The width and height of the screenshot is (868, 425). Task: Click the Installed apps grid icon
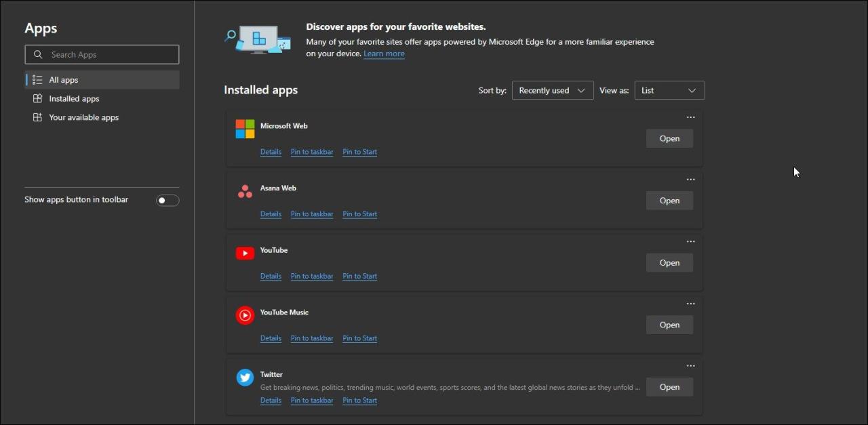[x=37, y=98]
